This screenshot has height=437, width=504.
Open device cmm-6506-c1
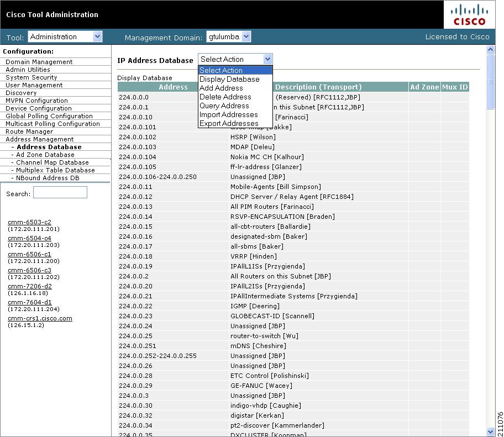coord(29,254)
